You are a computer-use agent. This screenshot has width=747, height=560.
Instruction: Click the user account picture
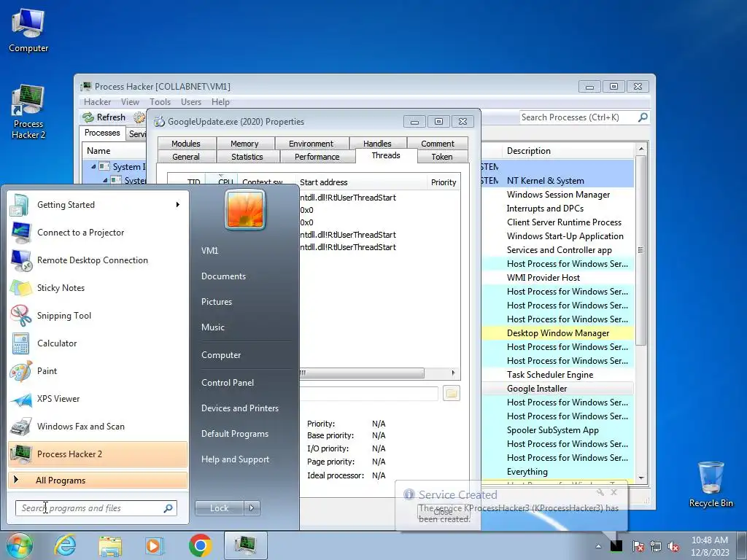coord(245,209)
